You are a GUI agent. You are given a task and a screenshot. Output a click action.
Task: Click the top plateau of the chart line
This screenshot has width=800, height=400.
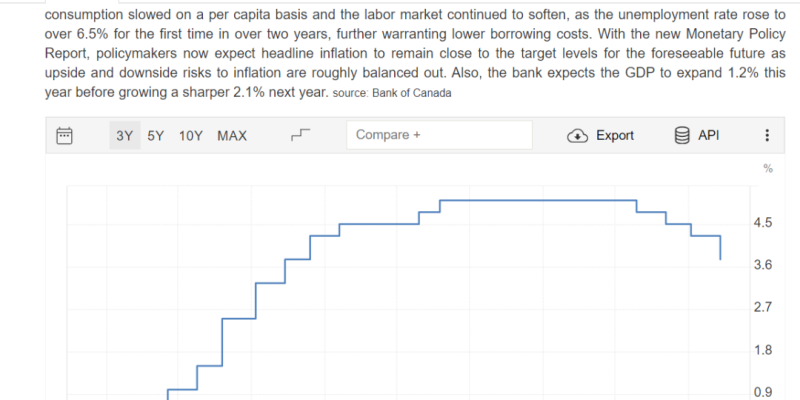tap(538, 200)
